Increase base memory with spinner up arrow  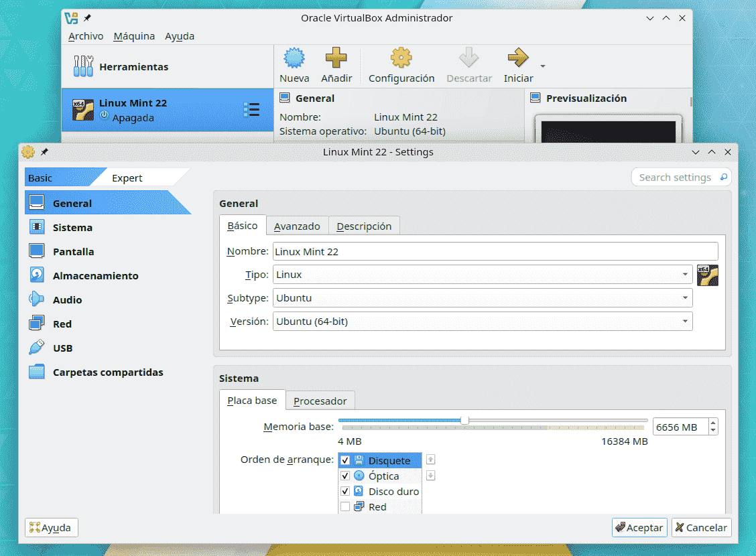713,423
